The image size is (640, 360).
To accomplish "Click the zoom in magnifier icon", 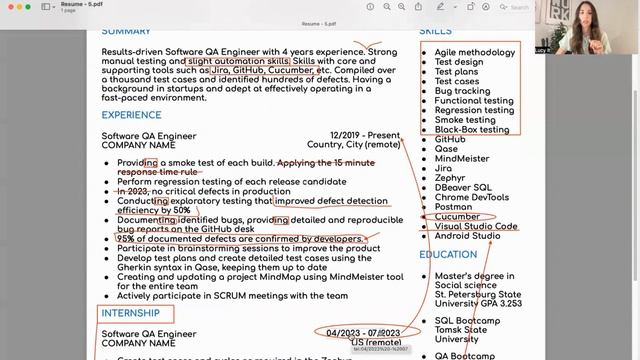I will tap(402, 7).
